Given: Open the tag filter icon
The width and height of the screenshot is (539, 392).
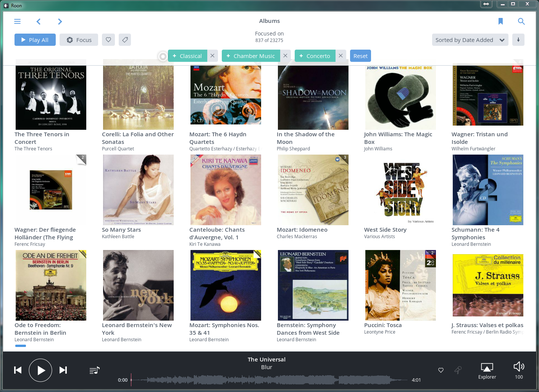Looking at the screenshot, I should coord(125,40).
